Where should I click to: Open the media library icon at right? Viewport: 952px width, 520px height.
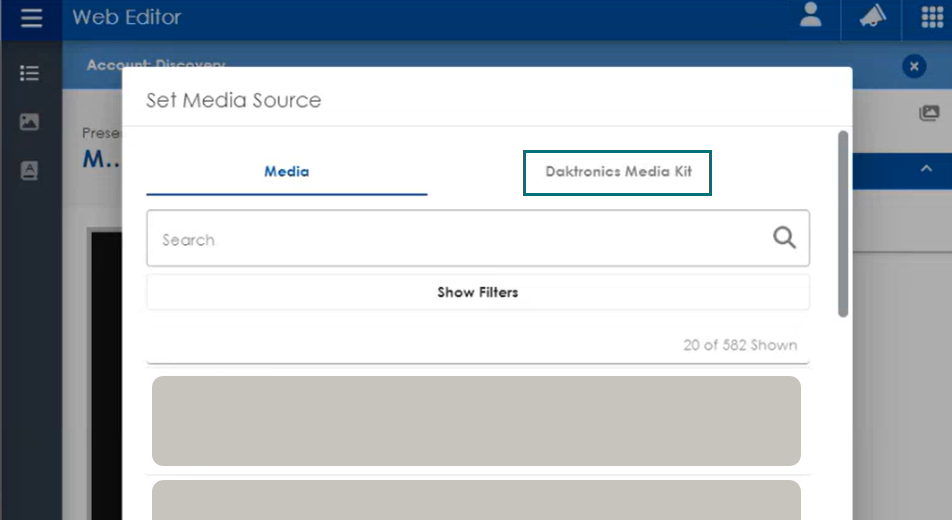[x=929, y=113]
